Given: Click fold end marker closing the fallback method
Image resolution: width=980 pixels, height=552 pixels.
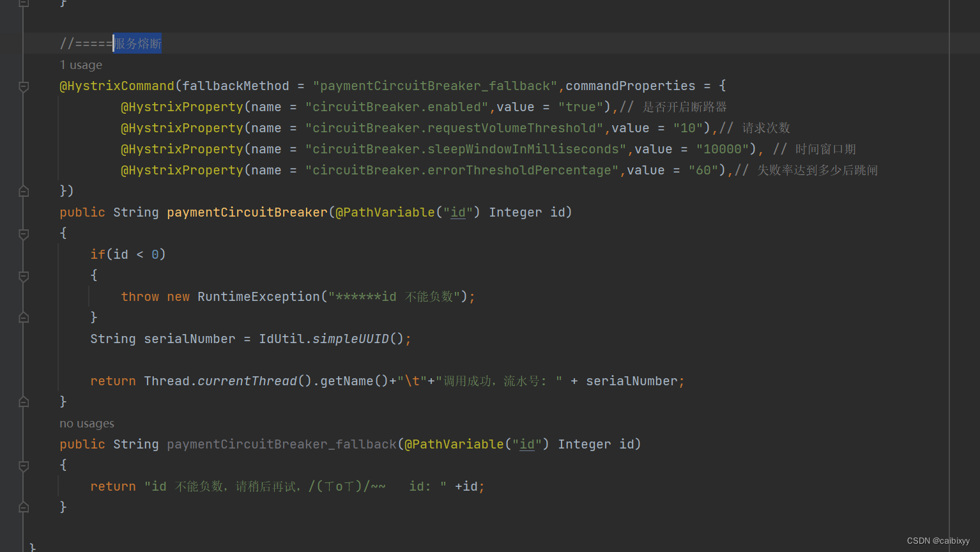Looking at the screenshot, I should click(x=24, y=507).
